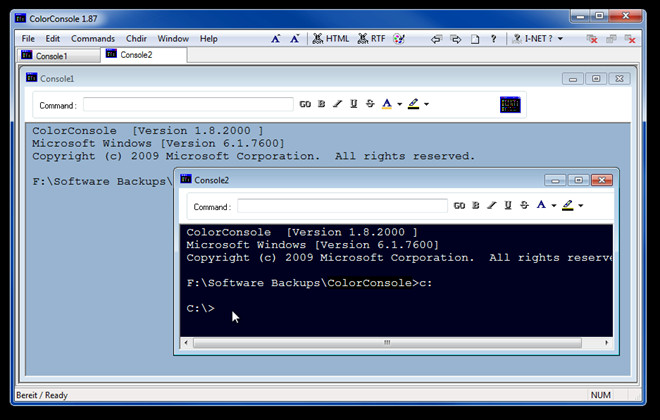Switch to the Console1 tab

click(59, 56)
